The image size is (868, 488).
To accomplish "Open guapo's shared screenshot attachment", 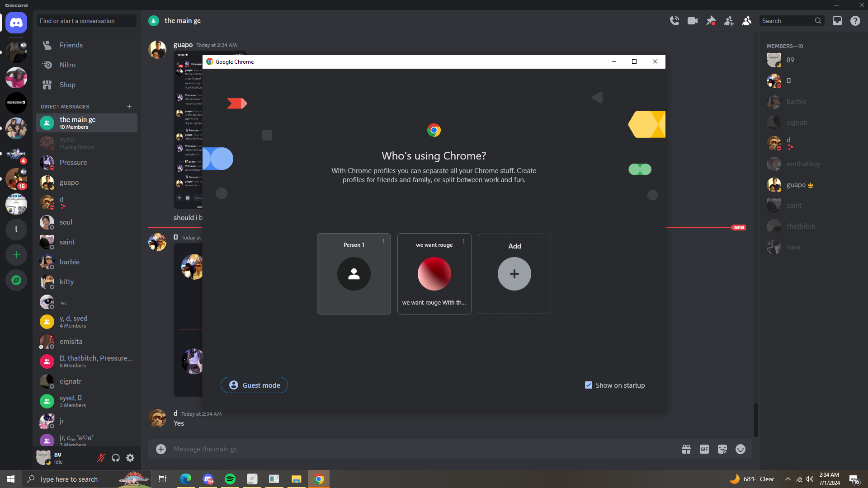I will coord(189,130).
